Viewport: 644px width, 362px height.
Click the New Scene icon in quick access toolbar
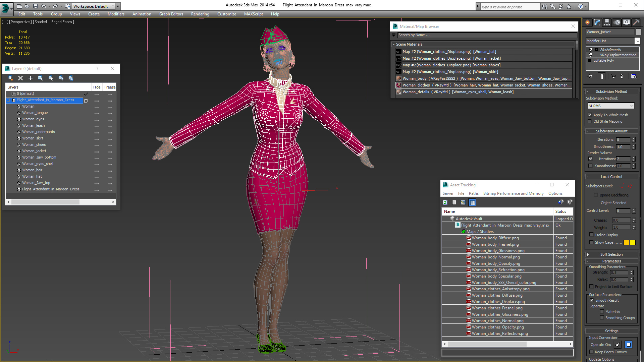[x=19, y=6]
